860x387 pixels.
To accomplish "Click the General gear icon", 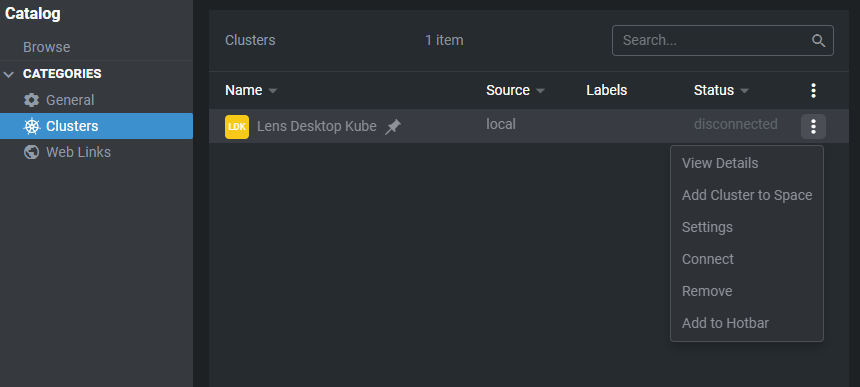I will tap(31, 100).
